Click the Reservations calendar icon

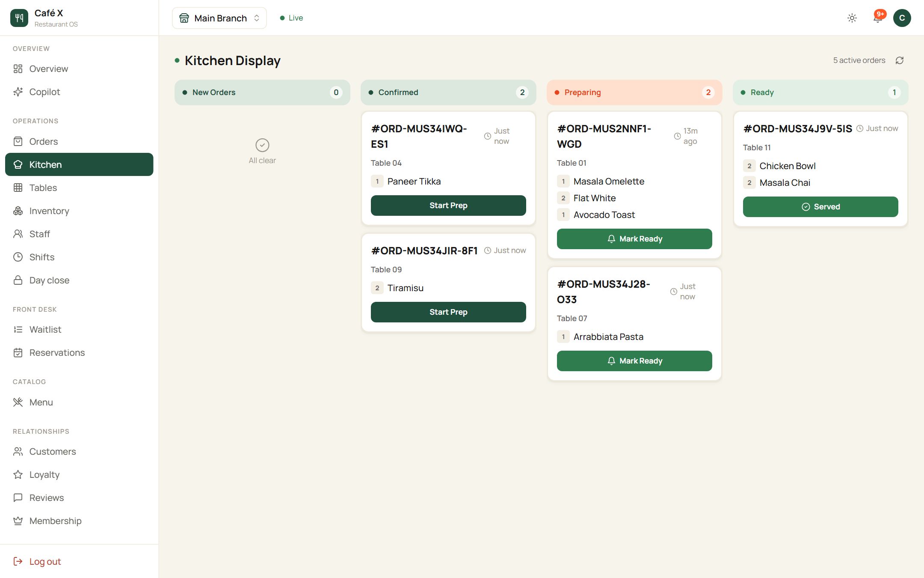click(18, 352)
